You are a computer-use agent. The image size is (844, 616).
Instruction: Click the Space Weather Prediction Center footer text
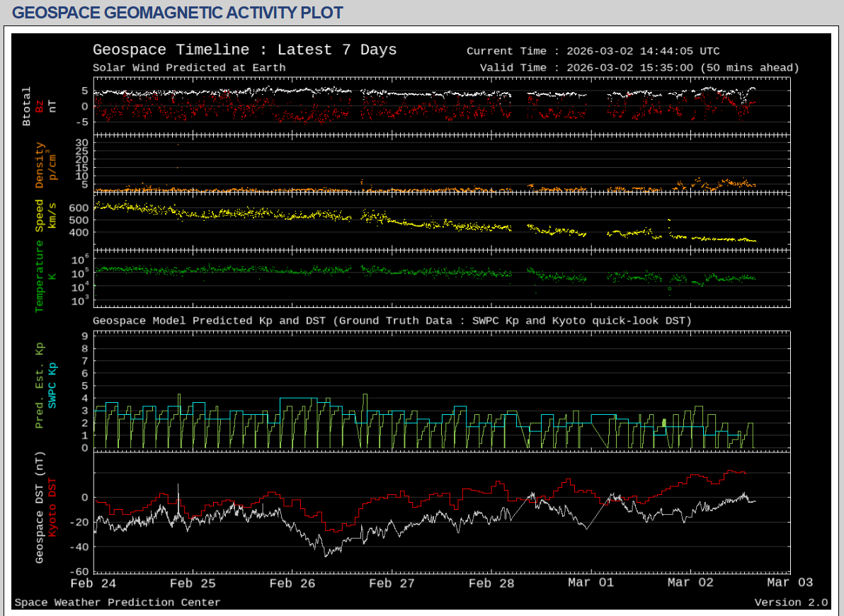point(117,603)
